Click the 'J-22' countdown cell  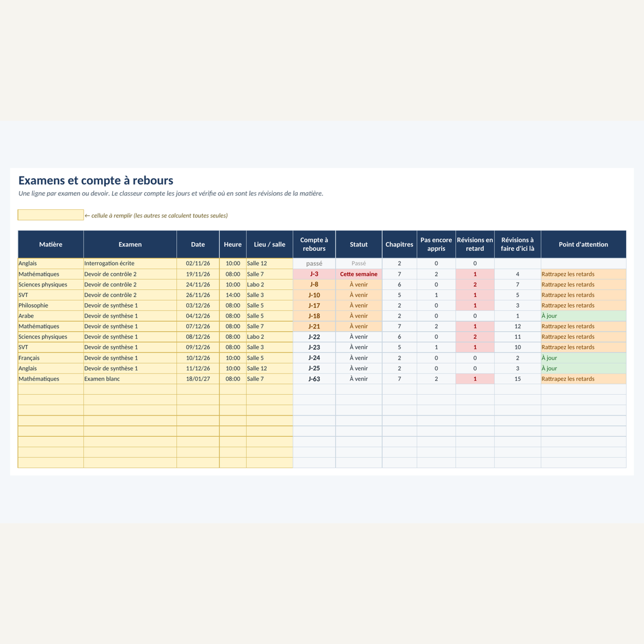tap(314, 337)
